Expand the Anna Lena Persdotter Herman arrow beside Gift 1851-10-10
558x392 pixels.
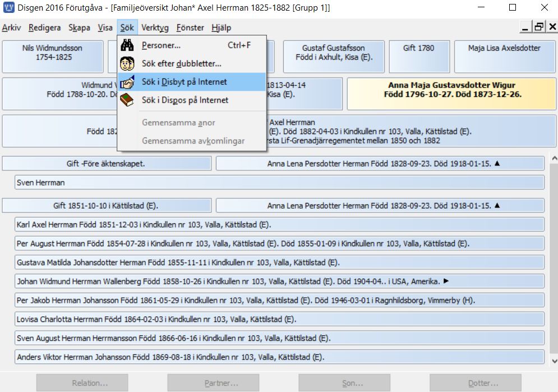(x=497, y=205)
